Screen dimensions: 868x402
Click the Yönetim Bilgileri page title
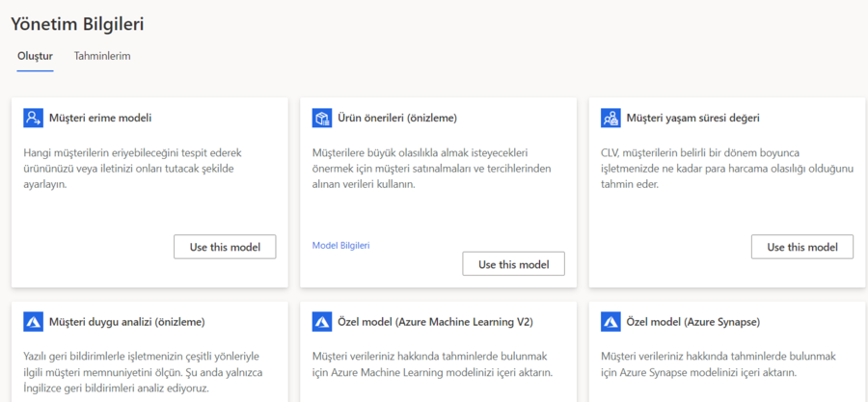click(x=77, y=24)
